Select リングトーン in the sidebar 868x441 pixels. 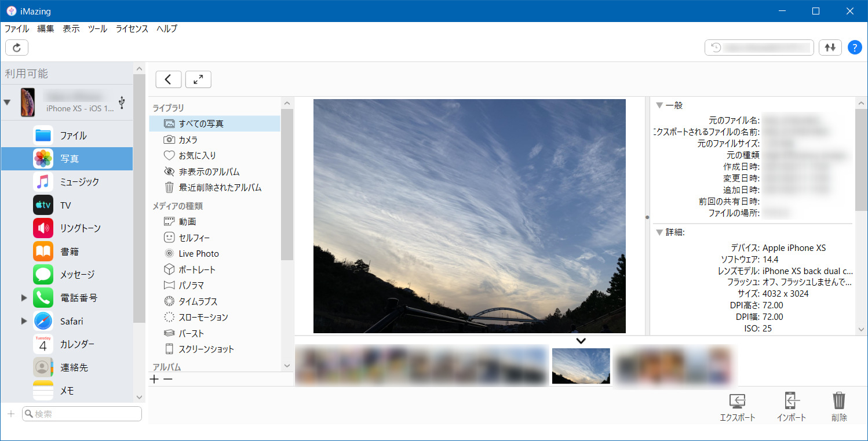coord(67,228)
